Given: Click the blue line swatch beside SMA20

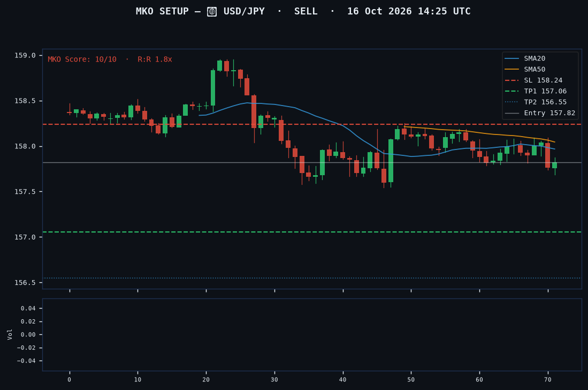Looking at the screenshot, I should (512, 58).
